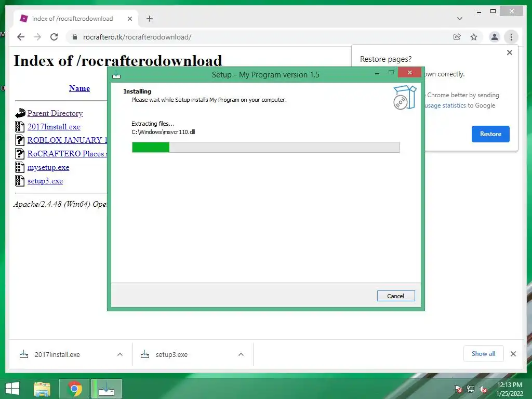Minimize the Setup window
This screenshot has width=532, height=399.
coord(377,73)
